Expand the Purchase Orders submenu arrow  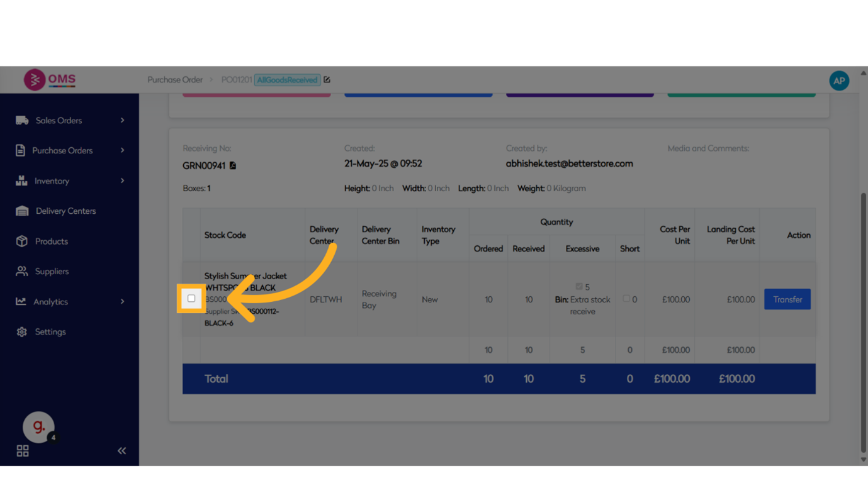pyautogui.click(x=122, y=151)
